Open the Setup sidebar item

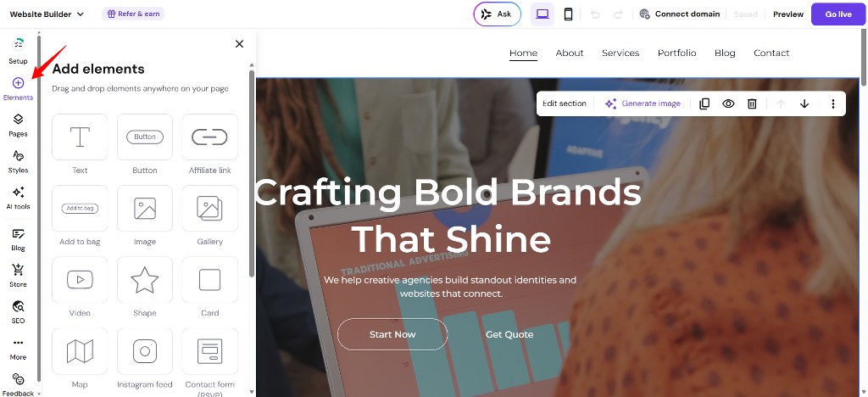click(18, 50)
